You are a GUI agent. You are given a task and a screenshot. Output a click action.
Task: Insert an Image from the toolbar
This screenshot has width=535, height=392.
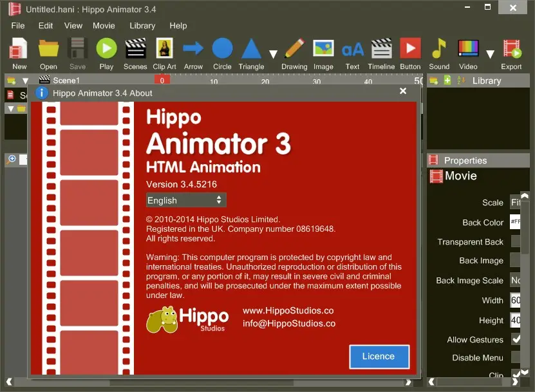click(323, 54)
